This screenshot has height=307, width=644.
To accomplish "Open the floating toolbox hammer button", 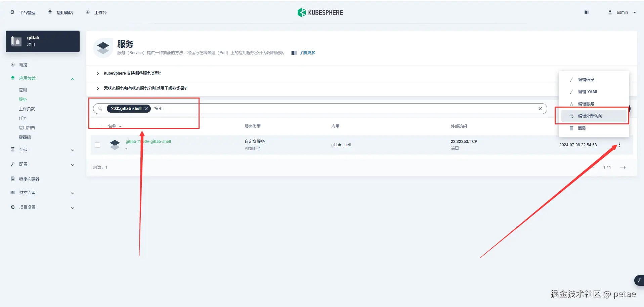I will pyautogui.click(x=639, y=280).
